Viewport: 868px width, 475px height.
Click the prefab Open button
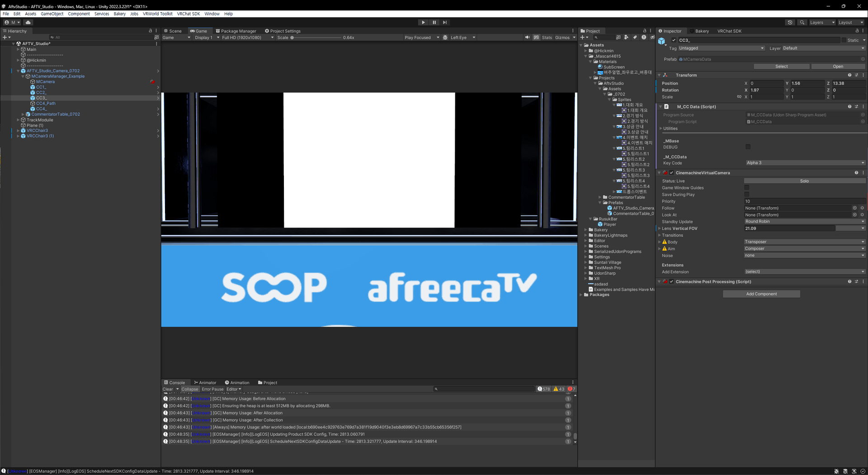tap(838, 66)
